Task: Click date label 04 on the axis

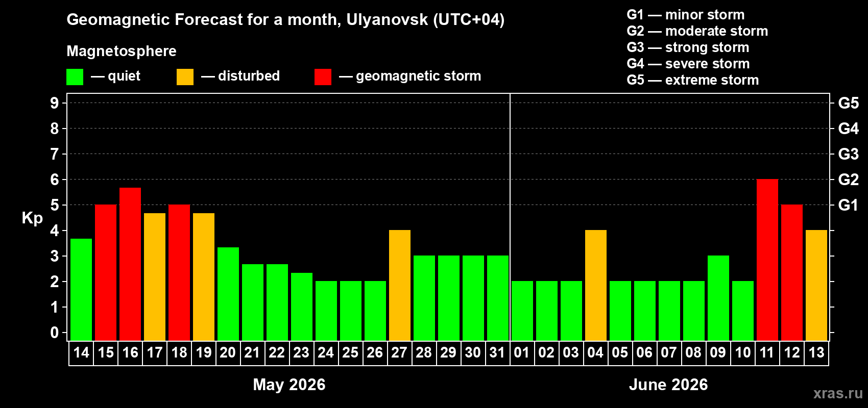Action: tap(596, 353)
